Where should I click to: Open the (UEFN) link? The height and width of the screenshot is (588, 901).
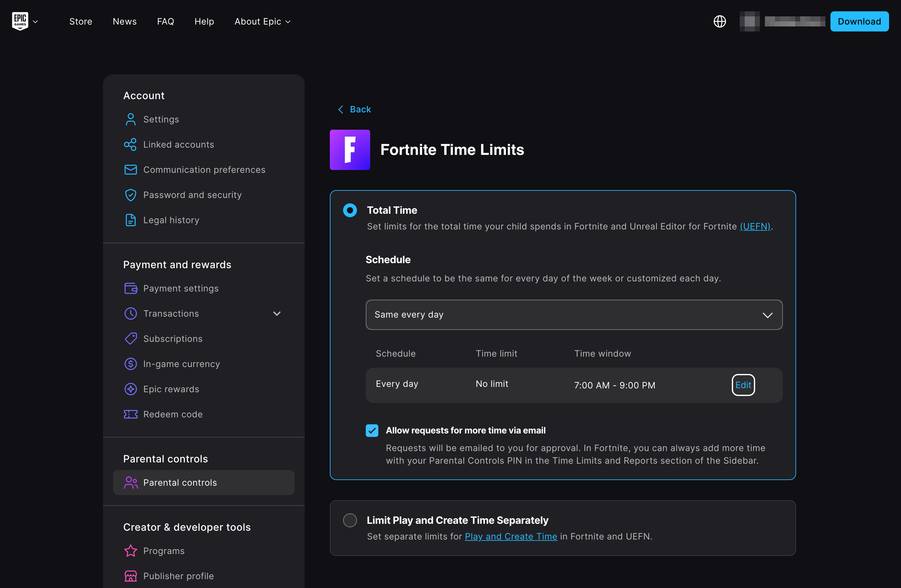pyautogui.click(x=755, y=226)
